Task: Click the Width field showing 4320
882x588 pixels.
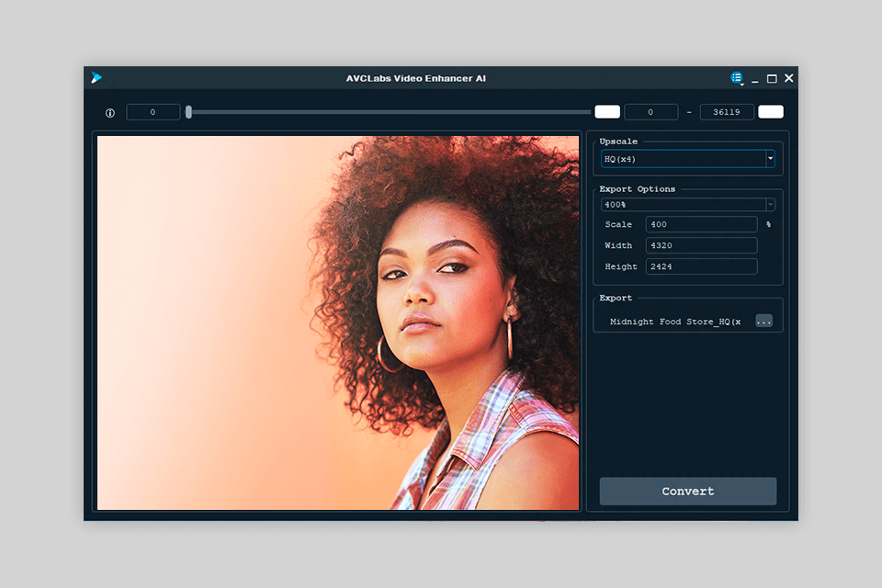Action: 701,245
